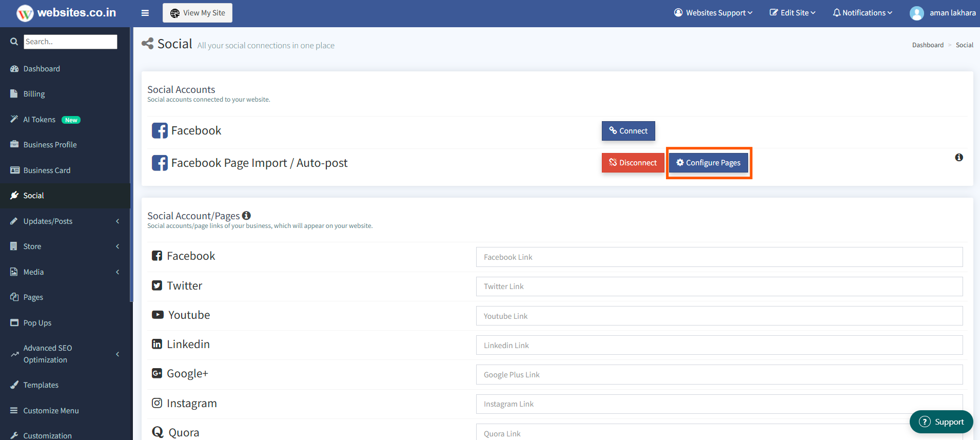Click the websites.co.in logo
The width and height of the screenshot is (980, 440).
(x=67, y=13)
